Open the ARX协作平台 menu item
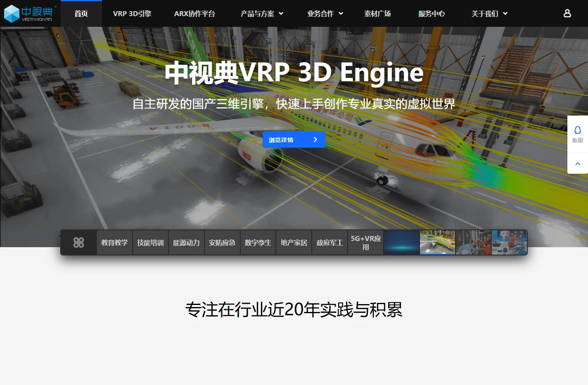Image resolution: width=588 pixels, height=385 pixels. tap(194, 14)
